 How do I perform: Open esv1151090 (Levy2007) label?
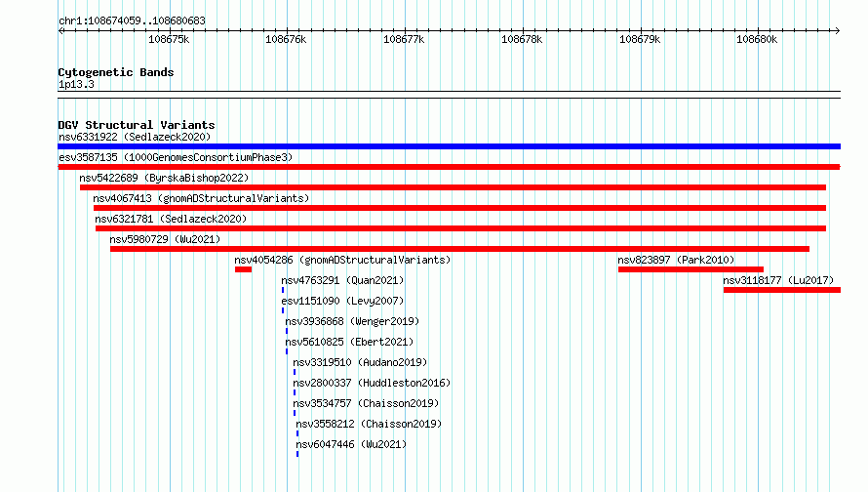tap(342, 301)
